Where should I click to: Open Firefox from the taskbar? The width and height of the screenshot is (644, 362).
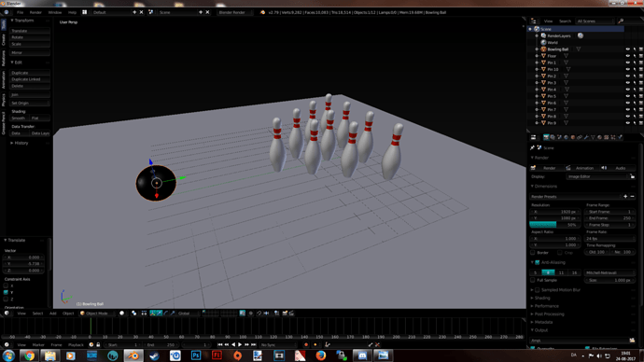click(321, 355)
